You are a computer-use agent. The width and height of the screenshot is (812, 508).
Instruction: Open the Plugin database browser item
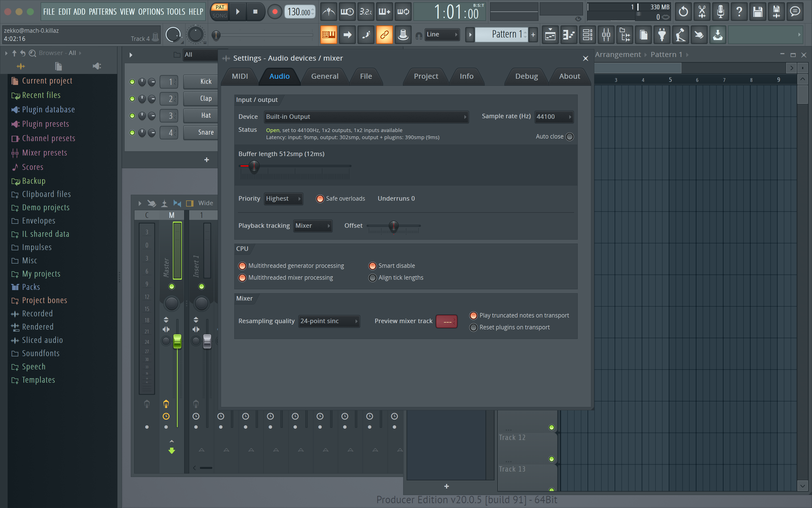pos(48,110)
